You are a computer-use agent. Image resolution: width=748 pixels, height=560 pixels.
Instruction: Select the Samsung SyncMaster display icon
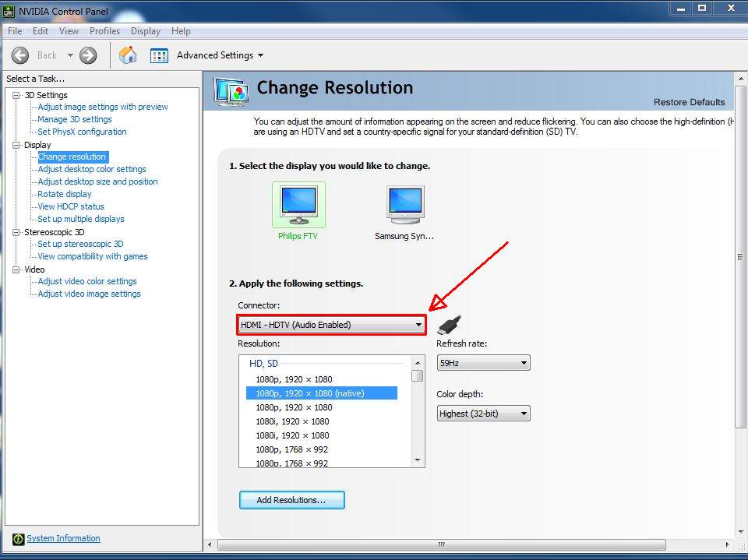click(405, 205)
